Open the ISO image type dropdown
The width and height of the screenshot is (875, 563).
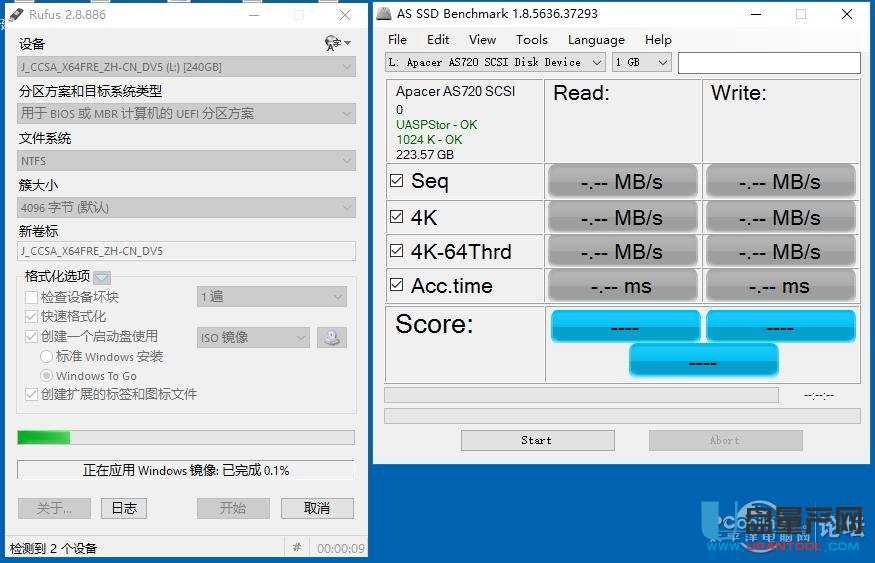point(253,338)
